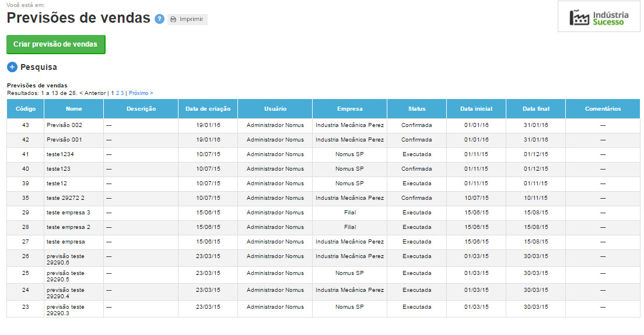This screenshot has height=335, width=644.
Task: Click the Imprimir printer icon button
Action: pyautogui.click(x=187, y=19)
